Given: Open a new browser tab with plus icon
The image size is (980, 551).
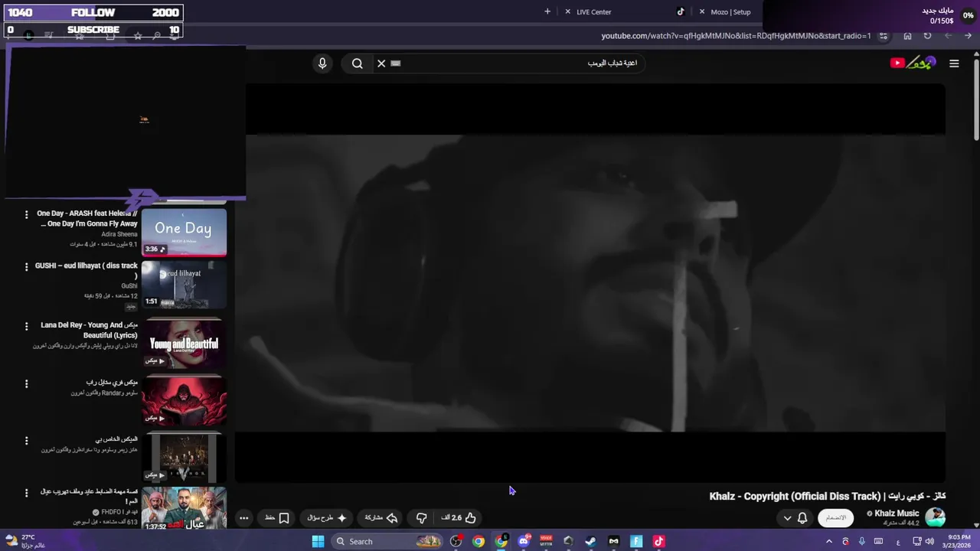Looking at the screenshot, I should point(547,11).
